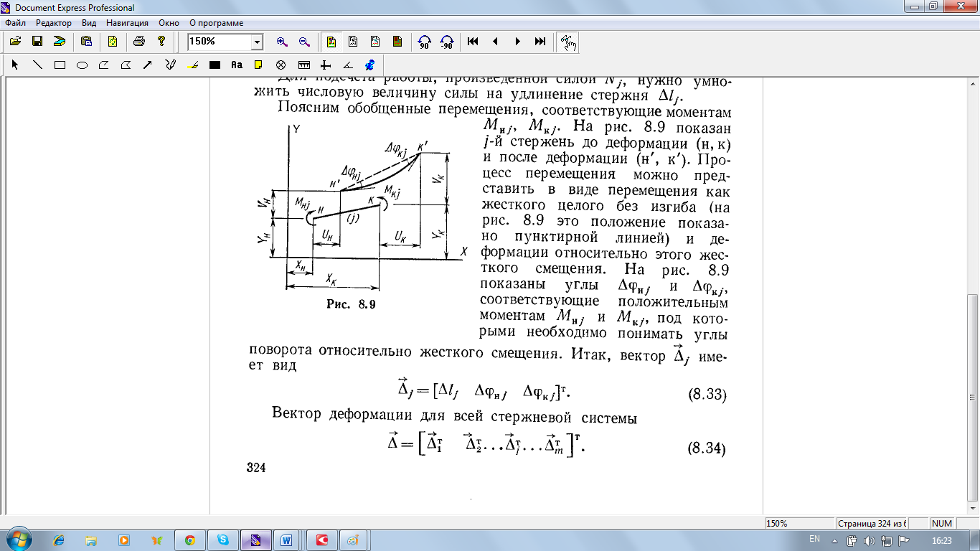Select the freehand pencil tool
The height and width of the screenshot is (551, 980).
click(x=170, y=65)
